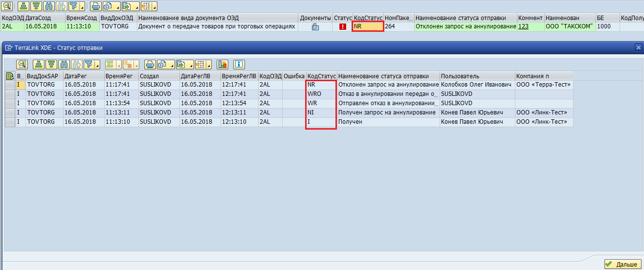
Task: Expand filter dropdown arrow in dialog toolbar
Action: tap(96, 65)
